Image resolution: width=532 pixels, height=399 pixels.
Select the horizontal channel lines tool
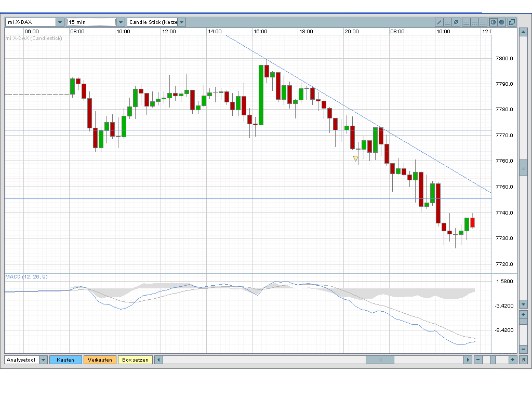click(x=447, y=22)
